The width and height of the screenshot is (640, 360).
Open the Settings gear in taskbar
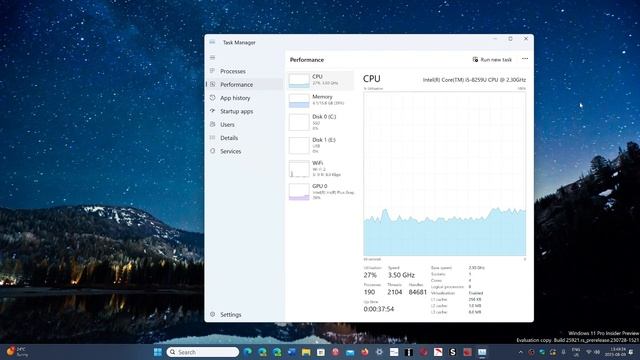point(379,352)
